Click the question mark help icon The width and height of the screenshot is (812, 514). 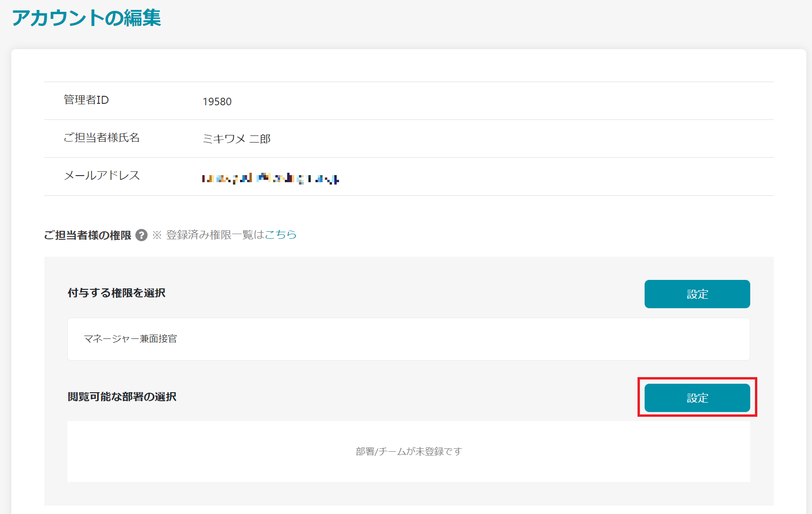pos(141,235)
